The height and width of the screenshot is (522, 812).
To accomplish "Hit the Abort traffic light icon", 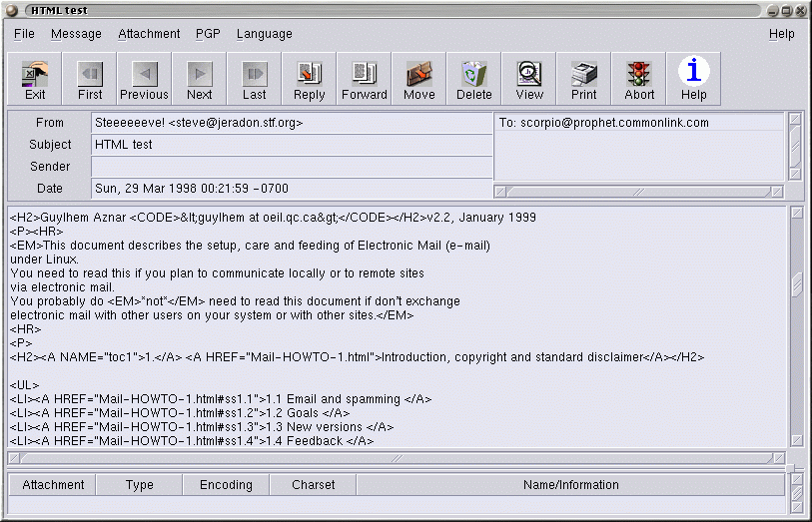I will click(639, 79).
